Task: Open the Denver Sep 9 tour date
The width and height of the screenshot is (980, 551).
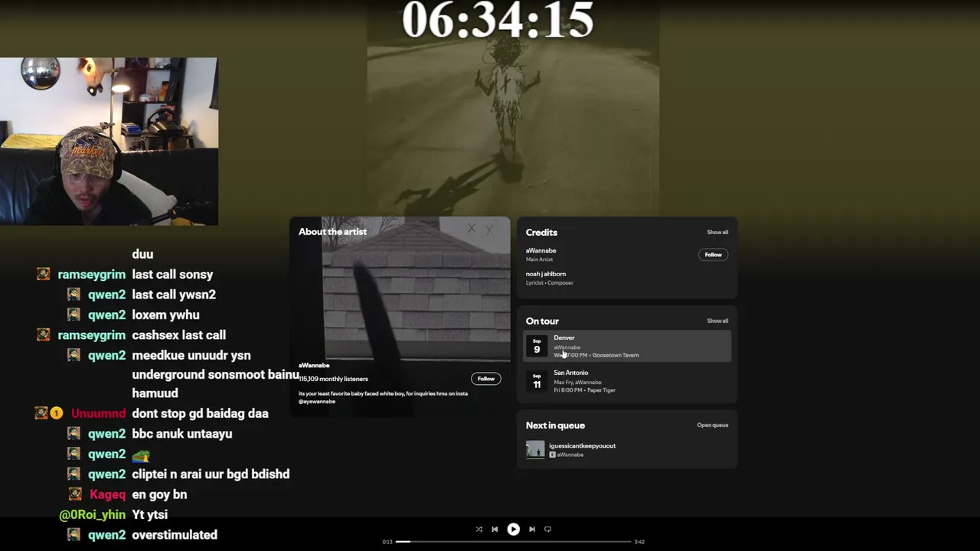Action: [627, 346]
